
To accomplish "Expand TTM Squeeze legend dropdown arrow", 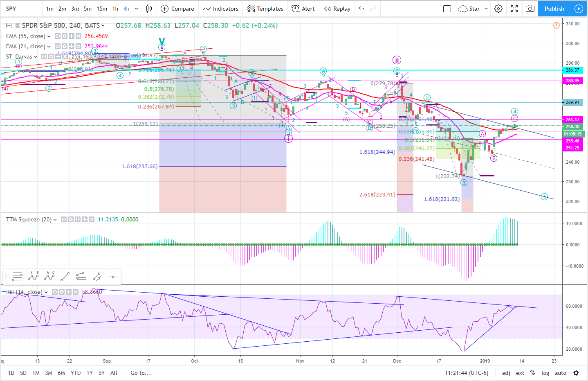I will coord(55,219).
